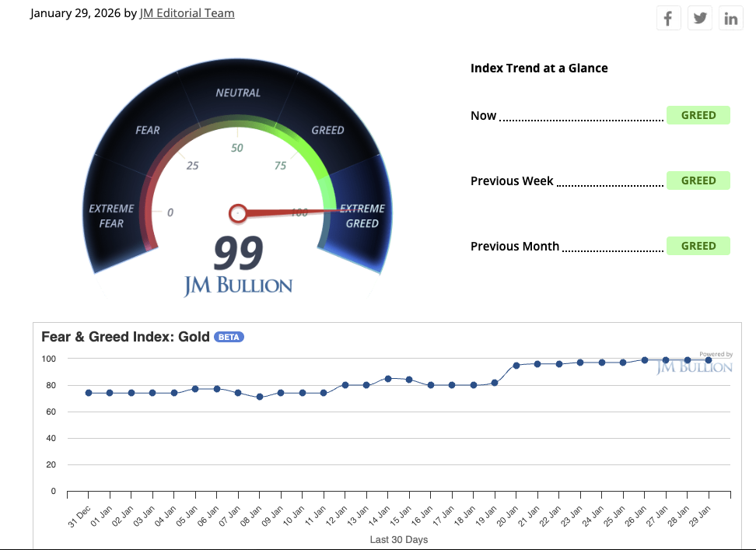
Task: Click the red needle hub on gauge
Action: (x=238, y=213)
